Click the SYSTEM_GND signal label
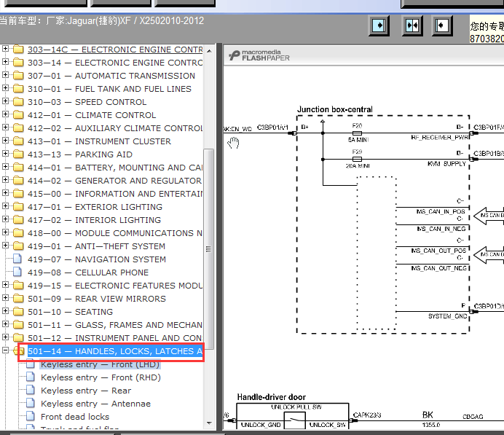Image resolution: width=504 pixels, height=435 pixels. coord(447,316)
